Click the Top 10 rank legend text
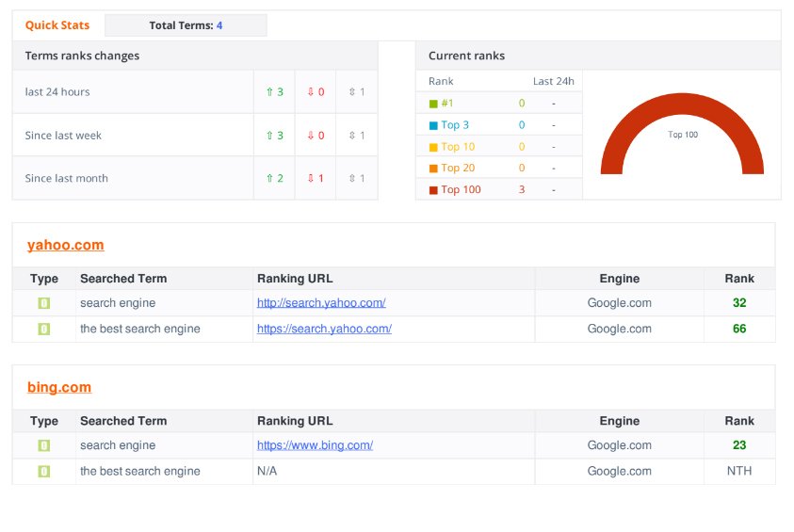Viewport: 794px width, 532px height. 458,146
